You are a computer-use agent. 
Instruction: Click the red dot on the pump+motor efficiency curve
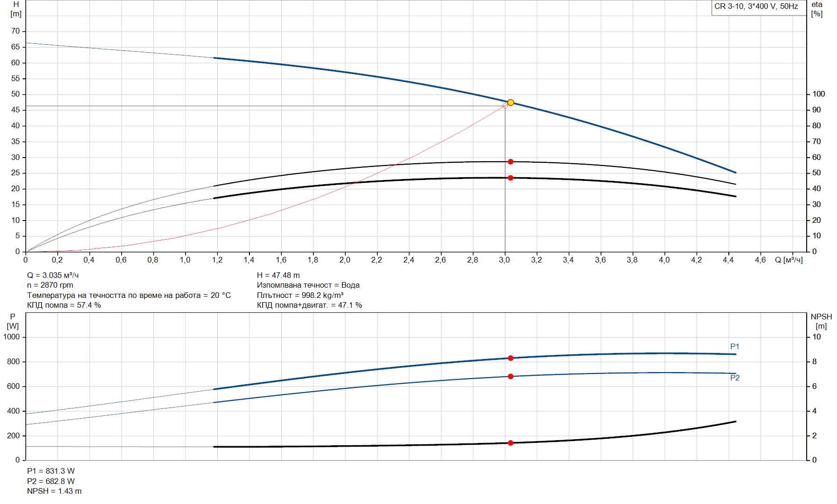pyautogui.click(x=511, y=178)
